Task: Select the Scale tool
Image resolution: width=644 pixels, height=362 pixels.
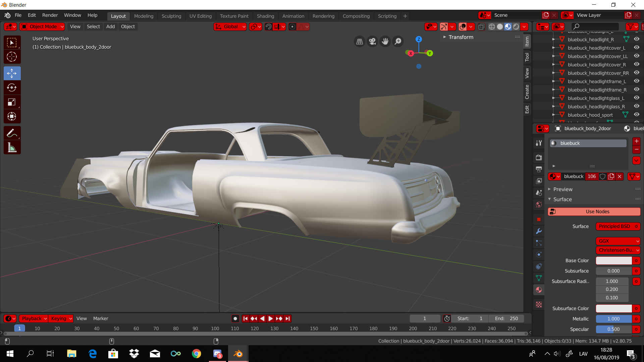Action: pos(12,102)
